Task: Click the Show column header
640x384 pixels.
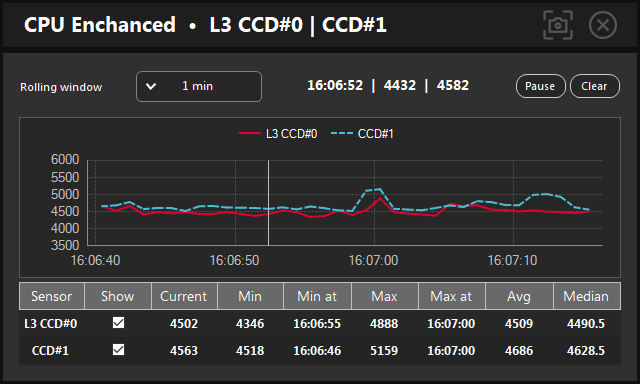Action: [x=118, y=296]
